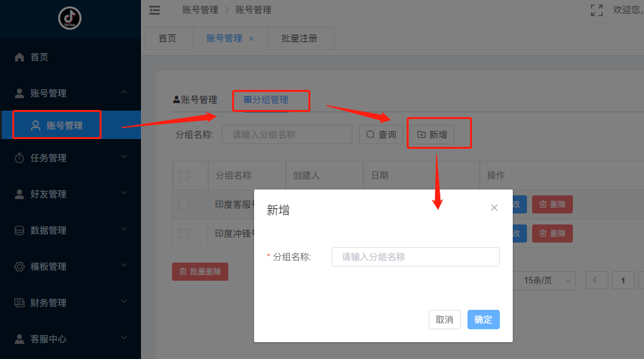Close the 账号管理 tab via x icon
The image size is (644, 359).
252,39
